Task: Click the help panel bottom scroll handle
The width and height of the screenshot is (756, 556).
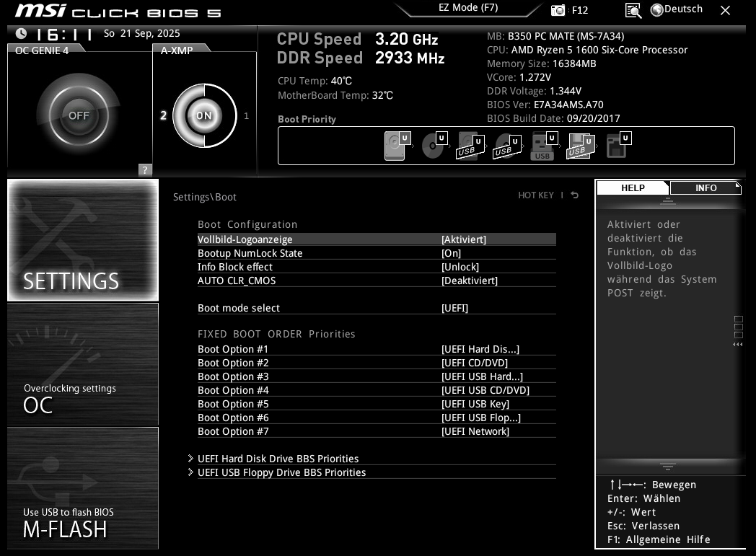Action: (668, 467)
